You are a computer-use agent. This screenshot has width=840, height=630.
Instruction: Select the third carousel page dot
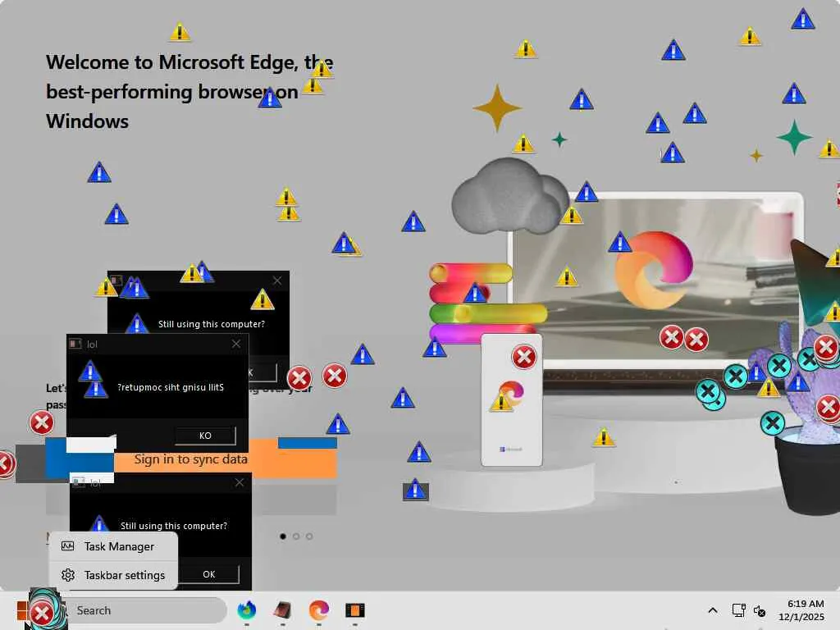(x=309, y=536)
